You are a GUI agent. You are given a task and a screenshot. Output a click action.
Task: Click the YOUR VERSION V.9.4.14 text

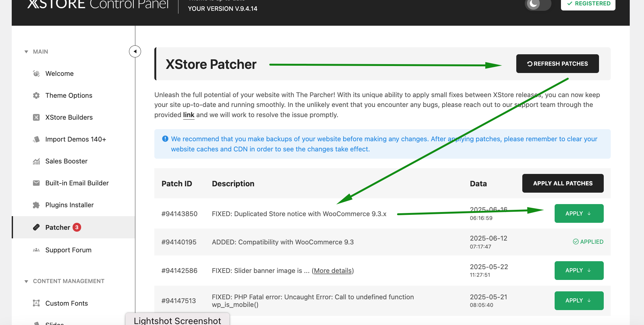coord(222,9)
